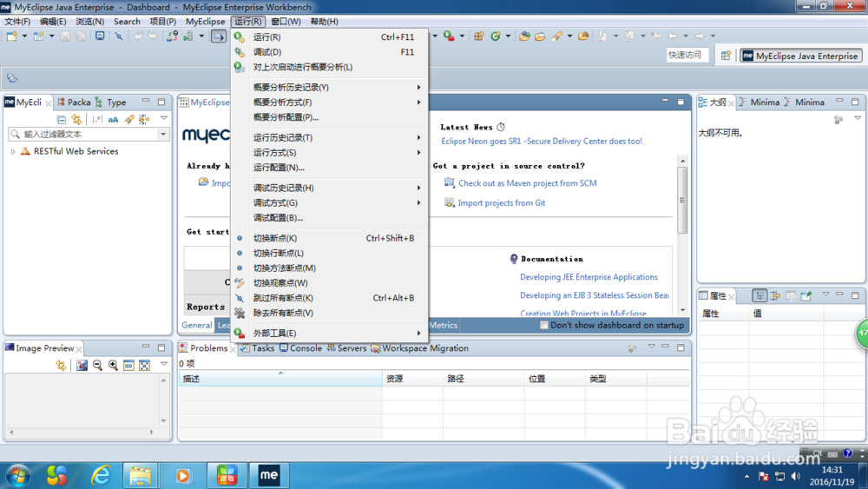868x489 pixels.
Task: Click the New file wizard toolbar icon
Action: [11, 36]
